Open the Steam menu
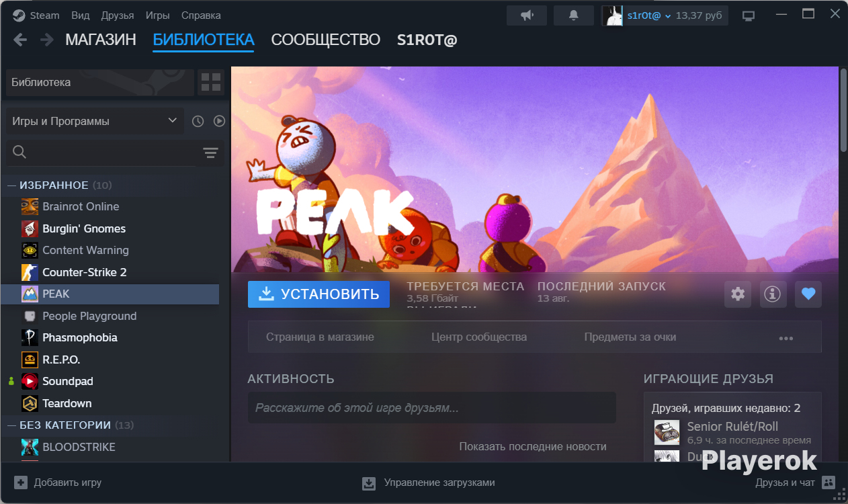This screenshot has height=504, width=848. coord(45,15)
